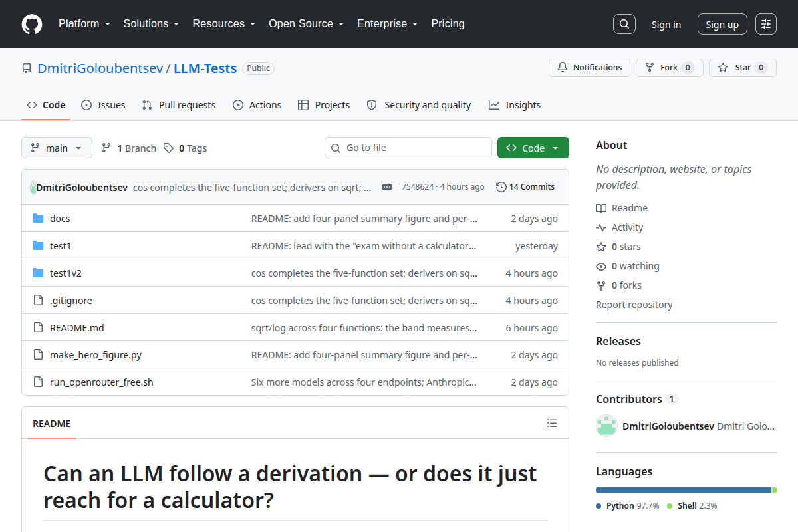Click the star icon beside 0 stars
Viewport: 798px width, 532px height.
pyautogui.click(x=601, y=247)
